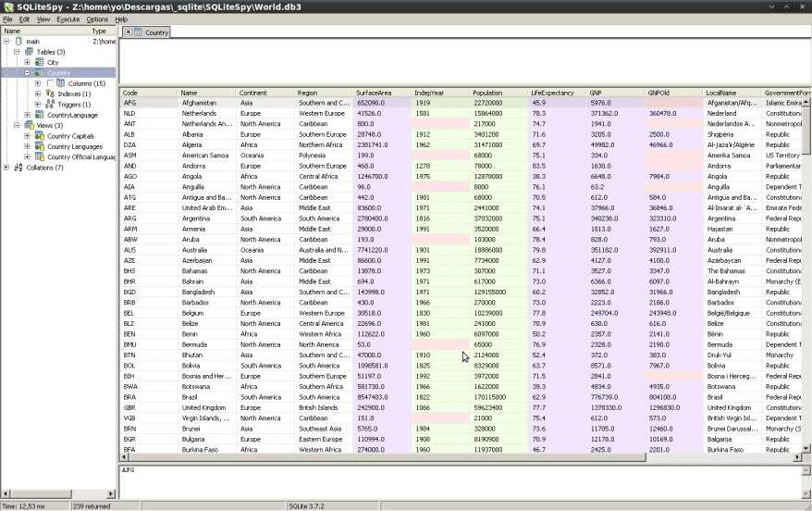This screenshot has width=812, height=511.
Task: Toggle the Columns (15) checkbox
Action: tap(50, 83)
